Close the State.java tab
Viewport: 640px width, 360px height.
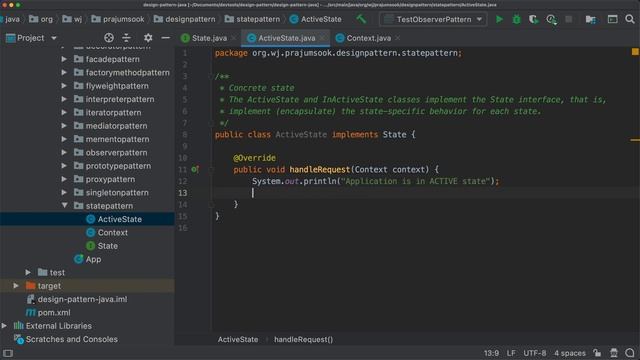click(x=234, y=38)
